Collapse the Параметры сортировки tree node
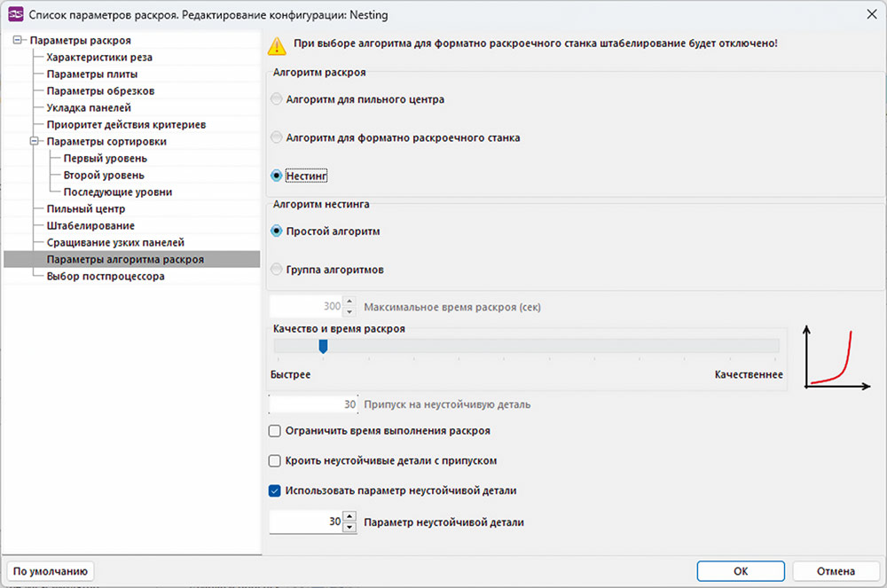This screenshot has width=887, height=588. pos(35,141)
